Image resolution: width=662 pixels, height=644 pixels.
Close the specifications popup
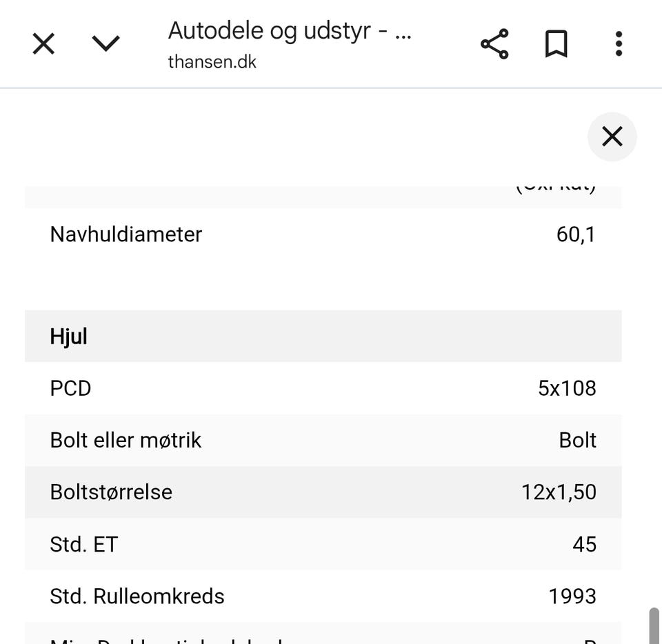click(612, 137)
